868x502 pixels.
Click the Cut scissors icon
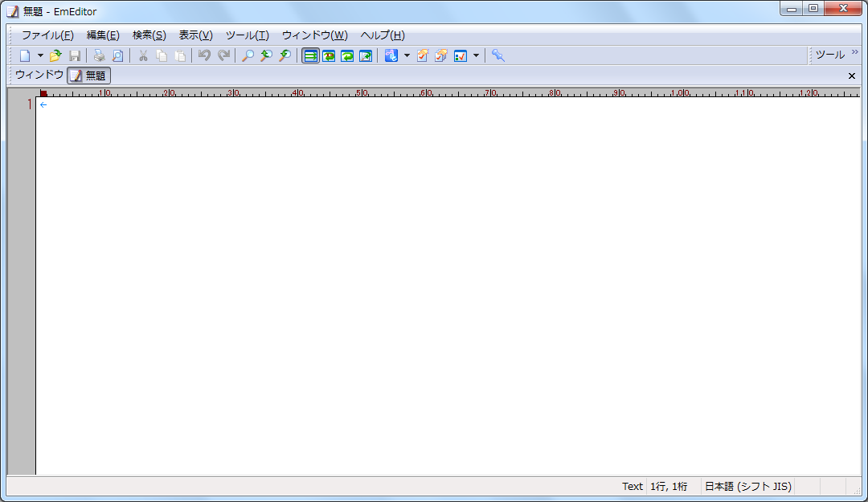coord(143,55)
